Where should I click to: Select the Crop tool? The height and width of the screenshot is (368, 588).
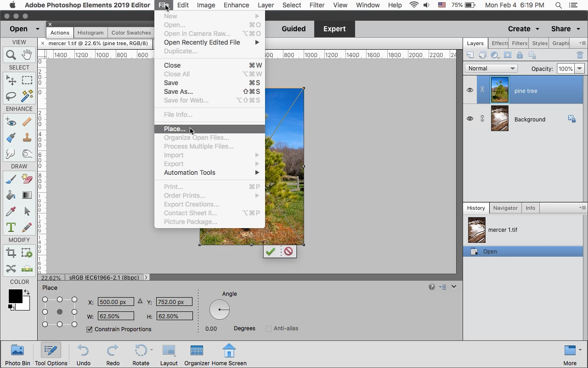point(11,253)
